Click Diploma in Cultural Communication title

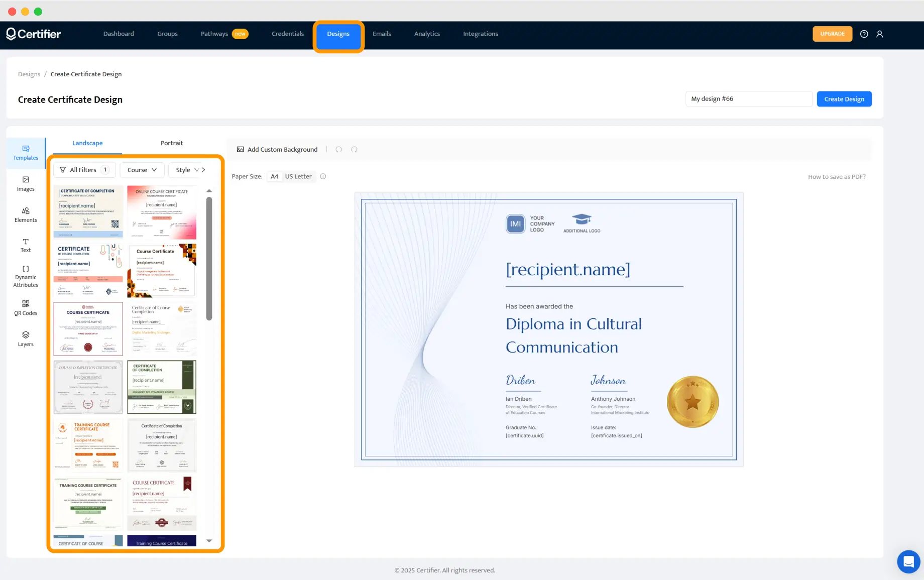pyautogui.click(x=573, y=335)
